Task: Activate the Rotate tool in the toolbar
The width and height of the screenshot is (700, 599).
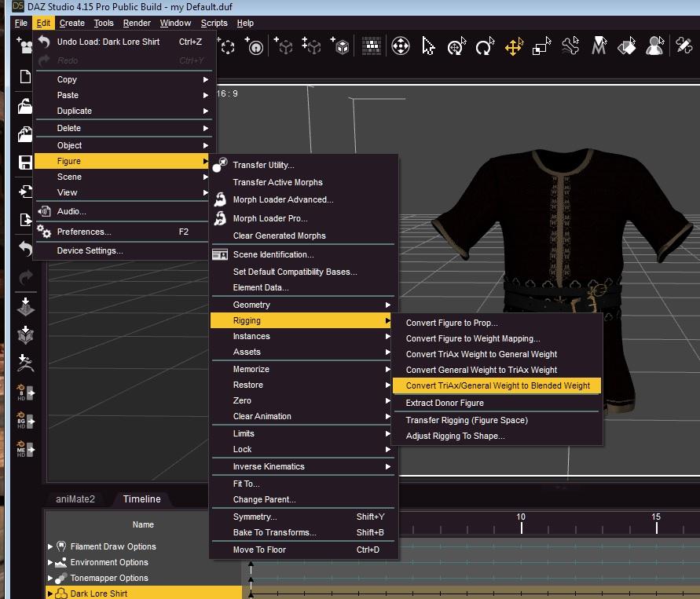Action: pyautogui.click(x=485, y=47)
